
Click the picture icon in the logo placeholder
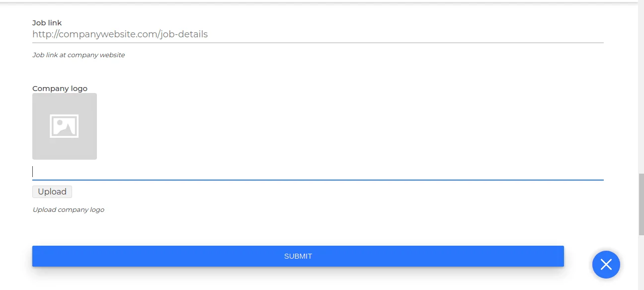click(64, 126)
